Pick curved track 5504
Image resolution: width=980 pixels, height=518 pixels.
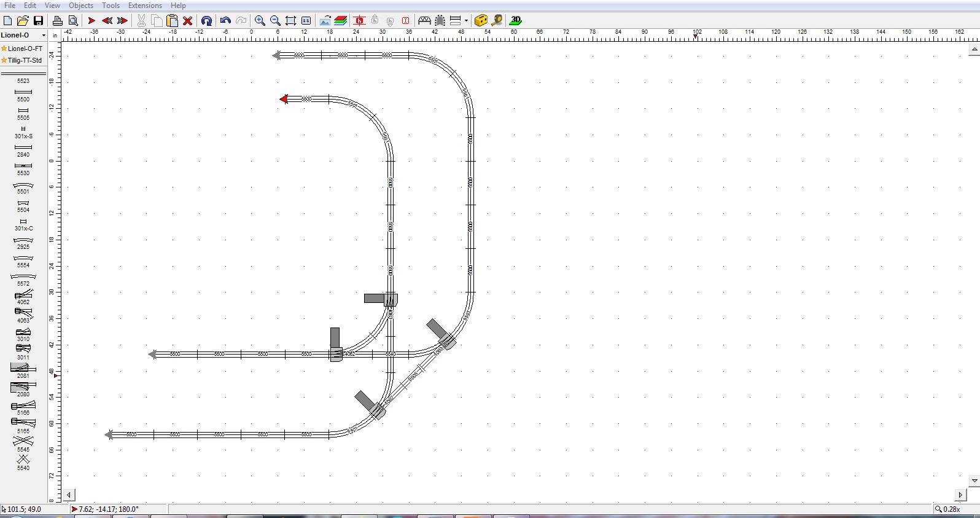point(23,206)
